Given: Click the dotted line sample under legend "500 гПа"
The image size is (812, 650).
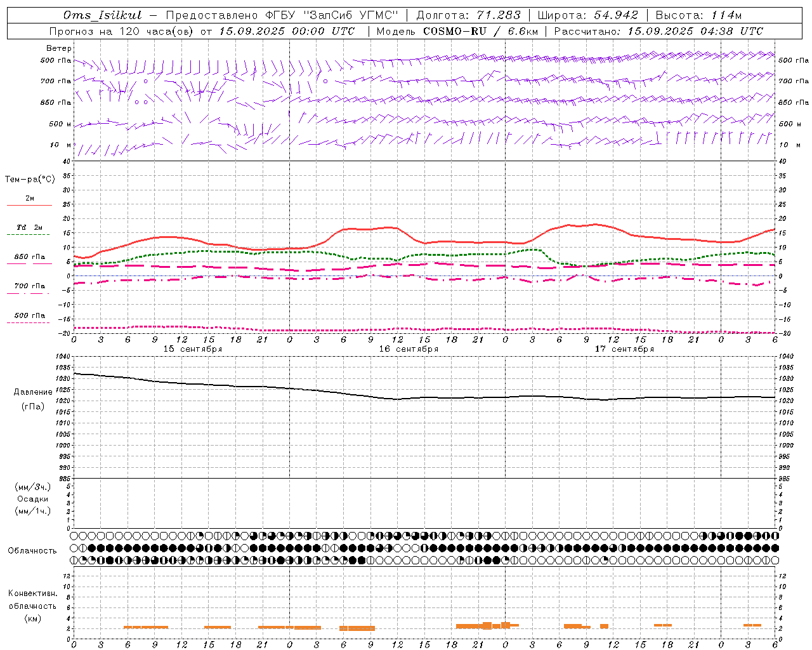Looking at the screenshot, I should pos(28,322).
